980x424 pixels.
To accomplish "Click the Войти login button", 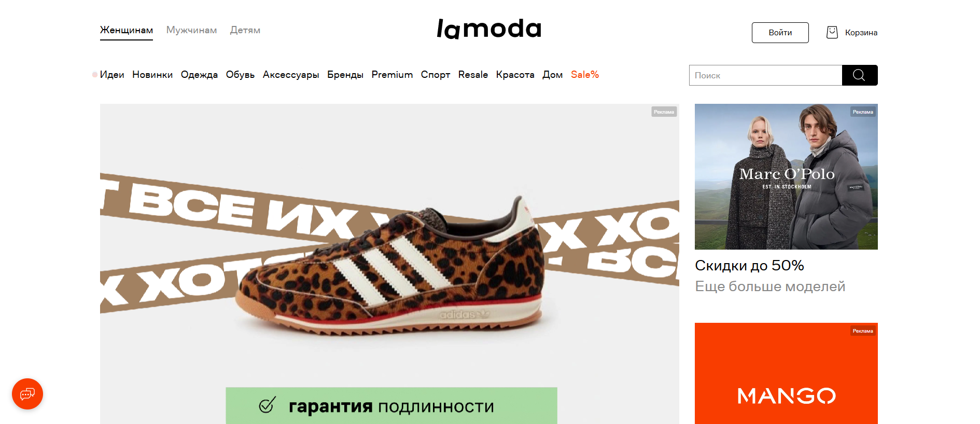I will pyautogui.click(x=780, y=33).
